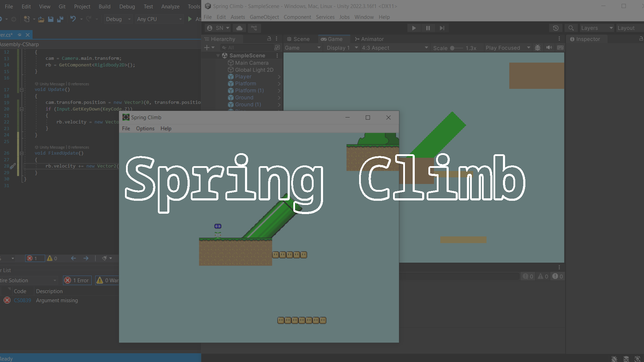Open the Unity GameObject menu
Image resolution: width=644 pixels, height=362 pixels.
point(264,17)
